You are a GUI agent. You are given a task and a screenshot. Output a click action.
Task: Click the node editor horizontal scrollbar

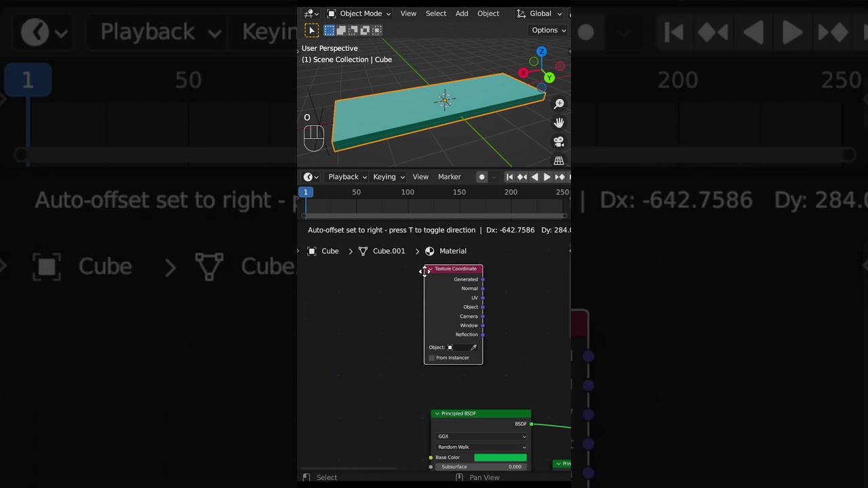click(x=349, y=468)
